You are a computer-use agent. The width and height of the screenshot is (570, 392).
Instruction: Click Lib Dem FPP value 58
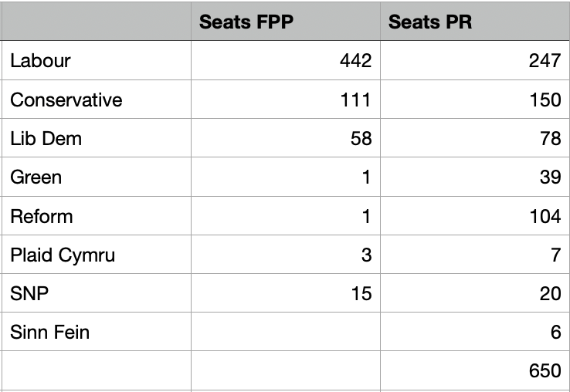(285, 139)
